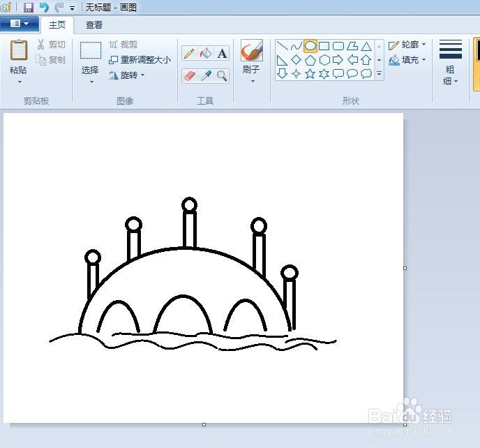Select the Down arrow shape
Image resolution: width=480 pixels, height=448 pixels.
282,73
